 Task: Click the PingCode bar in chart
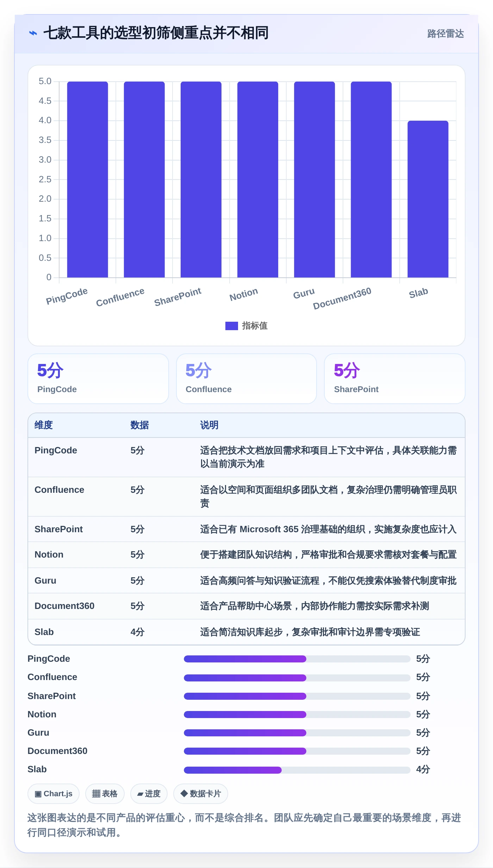point(87,180)
